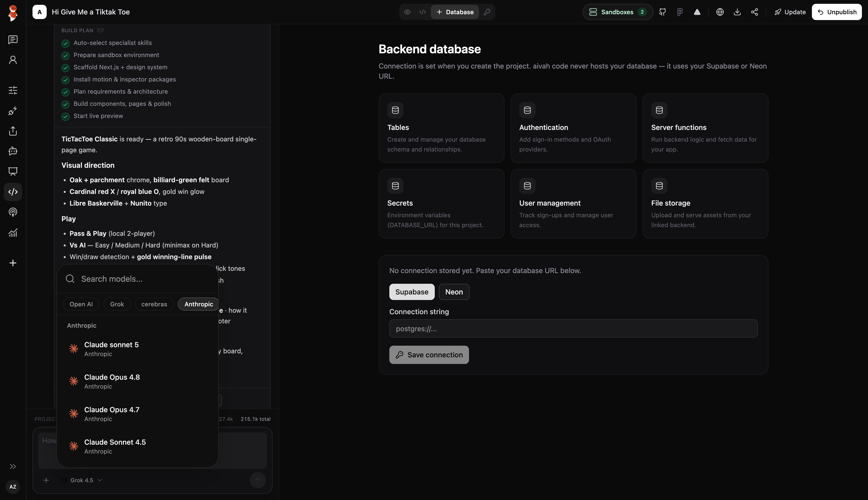Open the Authentication card
868x500 pixels.
pos(573,128)
